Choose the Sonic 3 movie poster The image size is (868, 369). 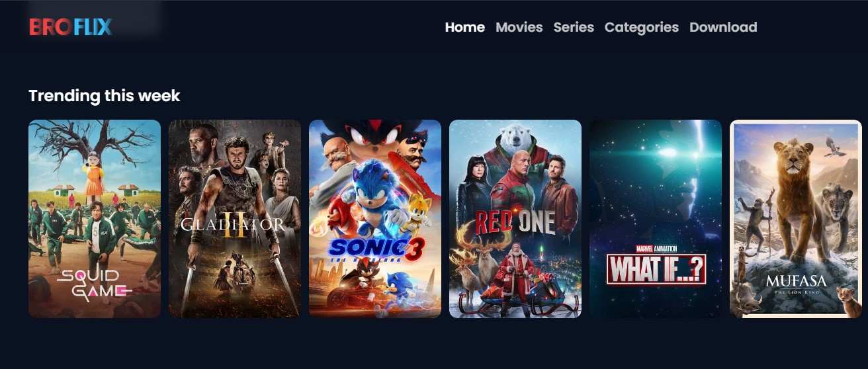coord(375,219)
